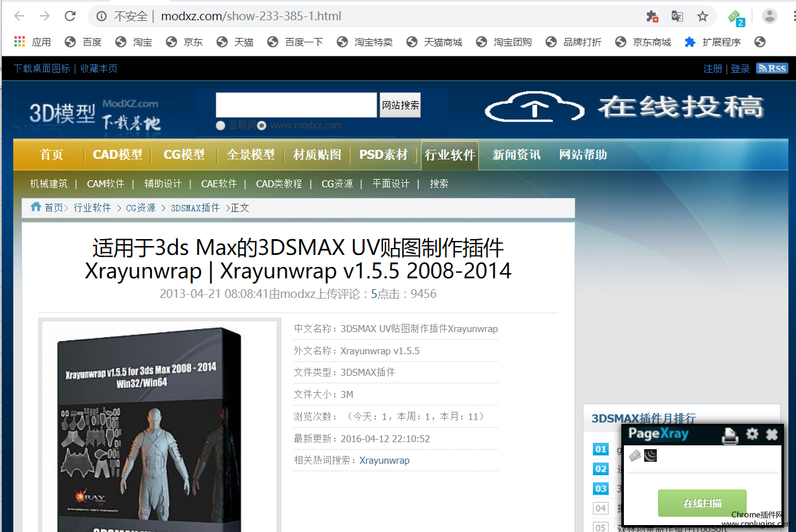Viewport: 796px width, 532px height.
Task: Open the 品牌打折 bookmark
Action: click(574, 42)
